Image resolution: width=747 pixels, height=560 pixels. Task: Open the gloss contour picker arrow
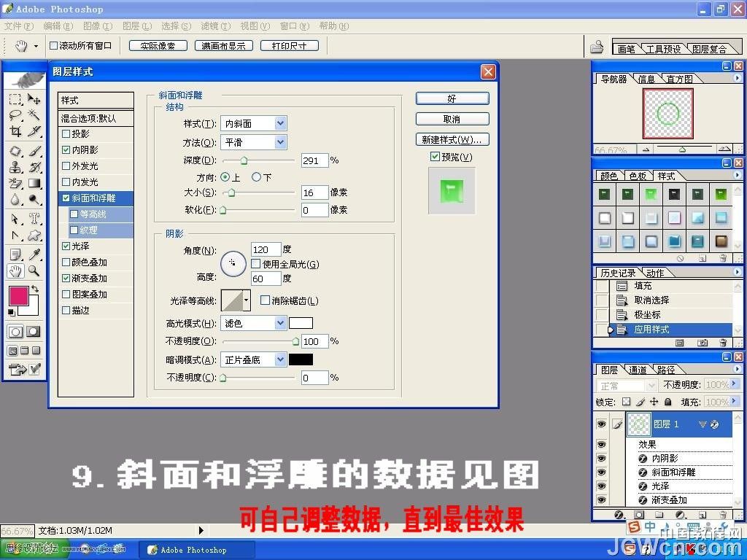point(247,300)
